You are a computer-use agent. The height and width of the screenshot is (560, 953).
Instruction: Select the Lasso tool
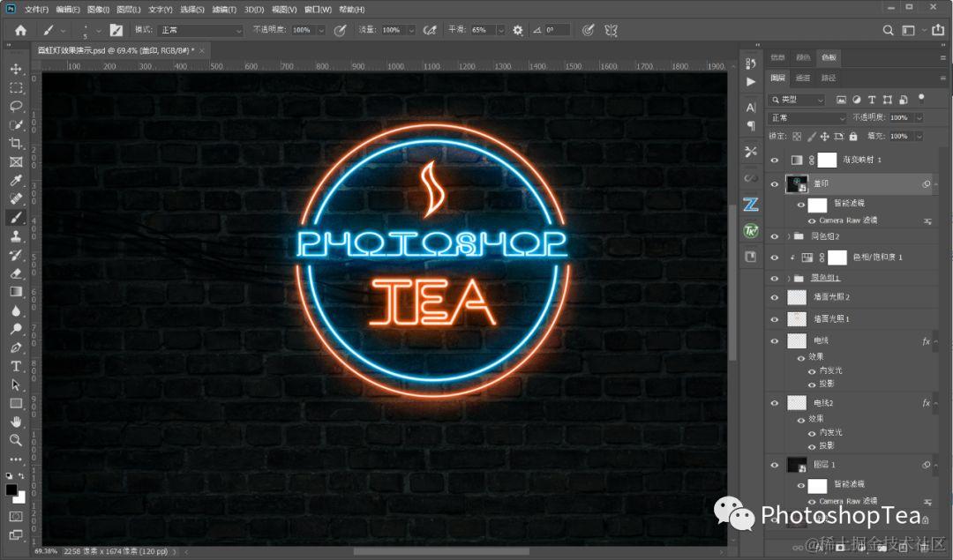[16, 107]
